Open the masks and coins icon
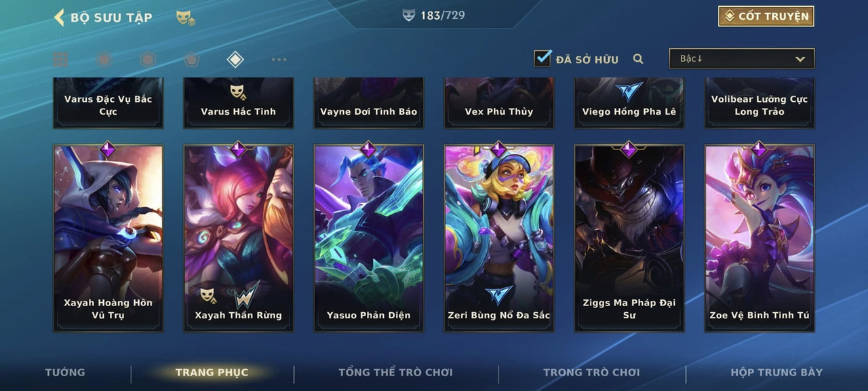This screenshot has height=391, width=868. (x=186, y=18)
